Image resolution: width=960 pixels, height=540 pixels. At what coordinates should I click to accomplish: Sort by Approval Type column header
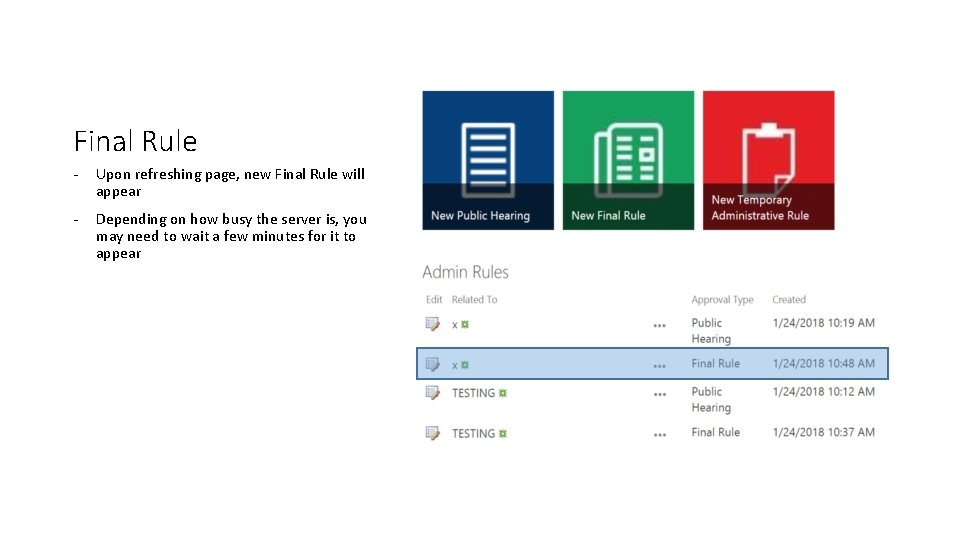coord(722,299)
